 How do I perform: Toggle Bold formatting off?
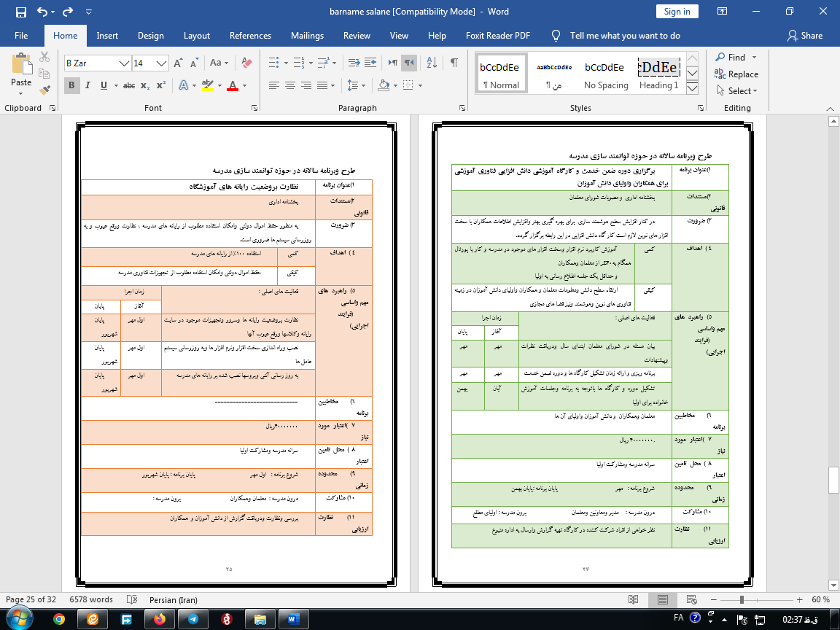coord(71,85)
